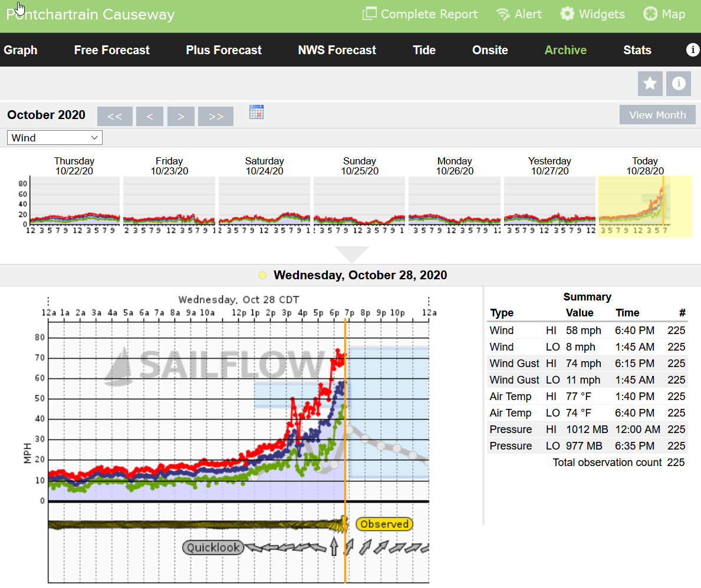Click Pressure LO 977 MB value

584,446
